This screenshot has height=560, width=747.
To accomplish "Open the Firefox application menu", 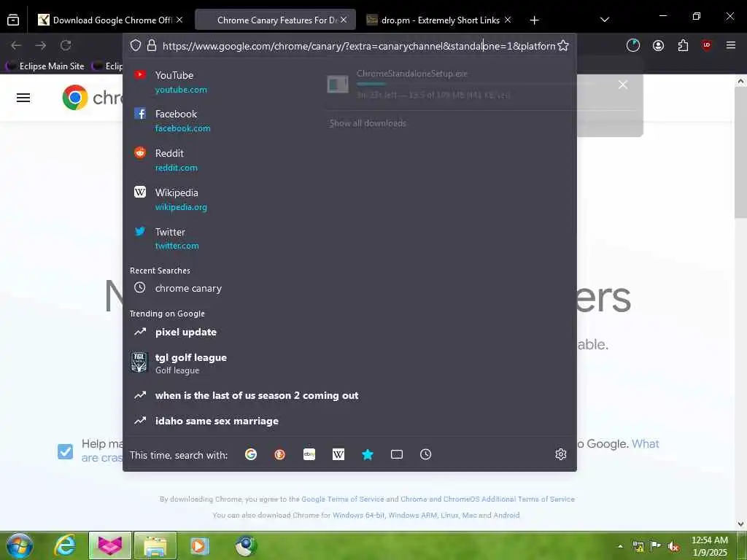I will (731, 46).
